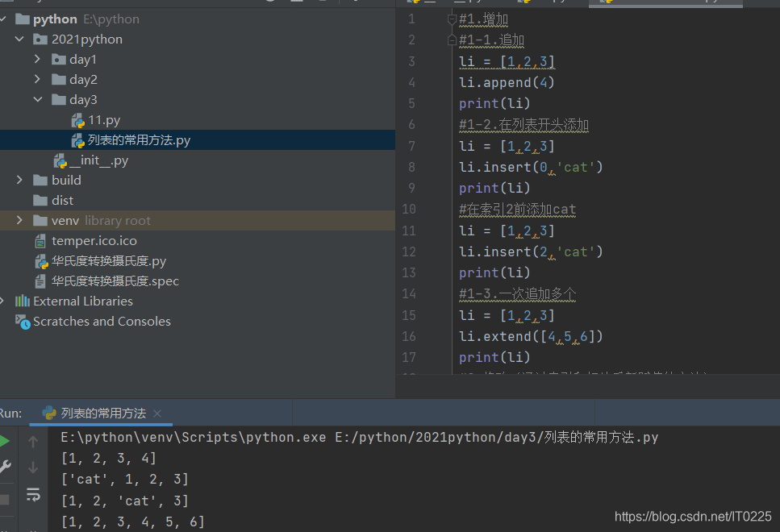Open run configuration wrench settings

coord(5,467)
